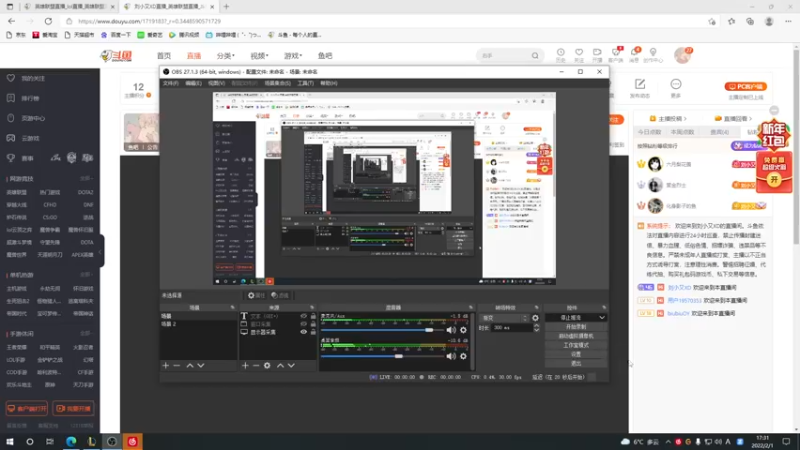Open source properties gear below sources list
Screen dimensions: 800x450
[267, 365]
